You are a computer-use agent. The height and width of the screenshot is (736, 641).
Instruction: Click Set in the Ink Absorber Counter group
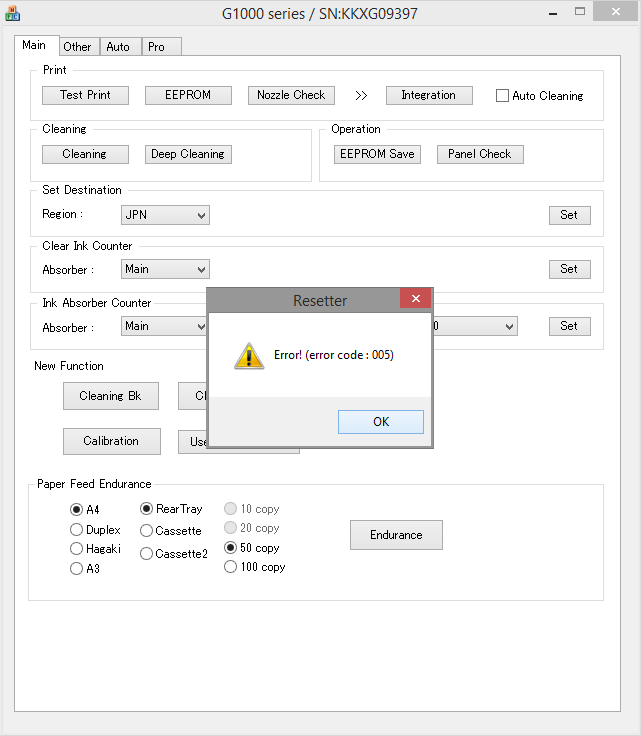[x=570, y=326]
